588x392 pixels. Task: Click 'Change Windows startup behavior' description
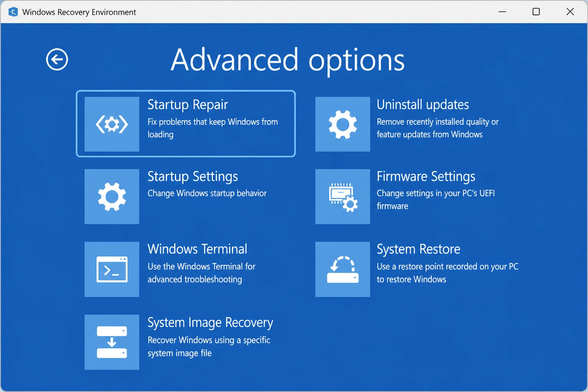(207, 193)
